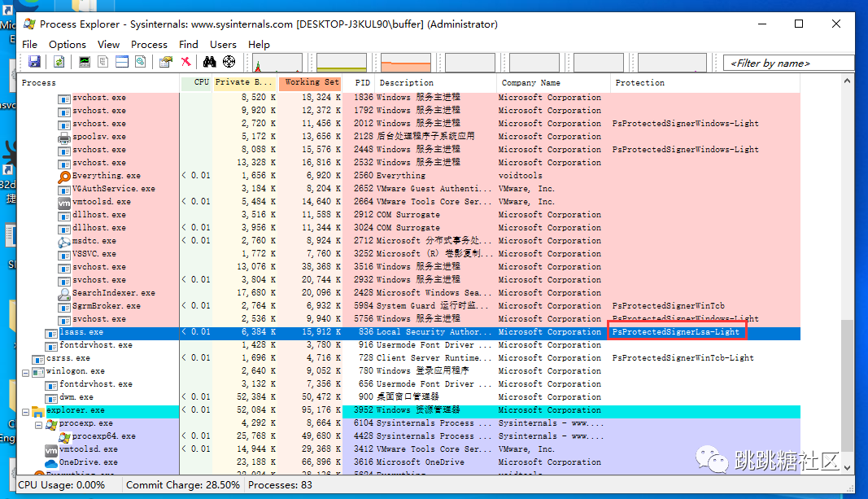This screenshot has height=499, width=868.
Task: Open the View menu
Action: [x=108, y=44]
